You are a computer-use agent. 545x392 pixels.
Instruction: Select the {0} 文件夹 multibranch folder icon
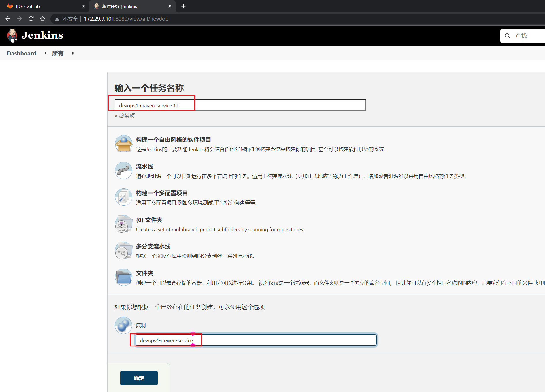(x=123, y=224)
